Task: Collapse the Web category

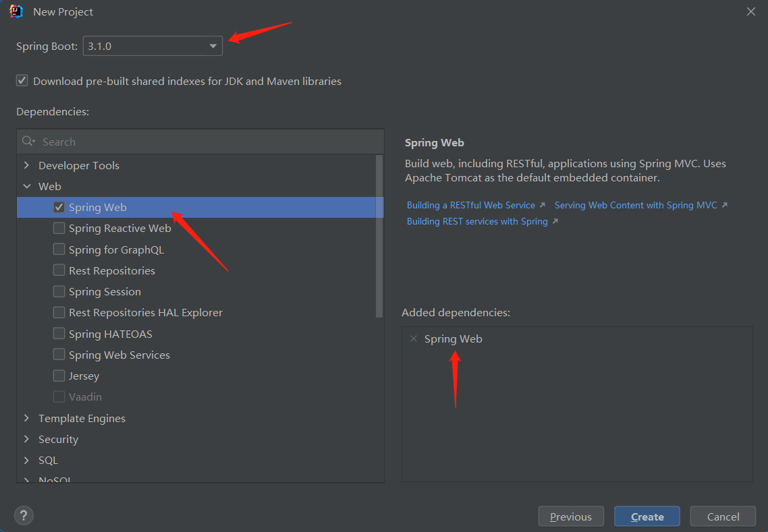Action: [x=27, y=186]
